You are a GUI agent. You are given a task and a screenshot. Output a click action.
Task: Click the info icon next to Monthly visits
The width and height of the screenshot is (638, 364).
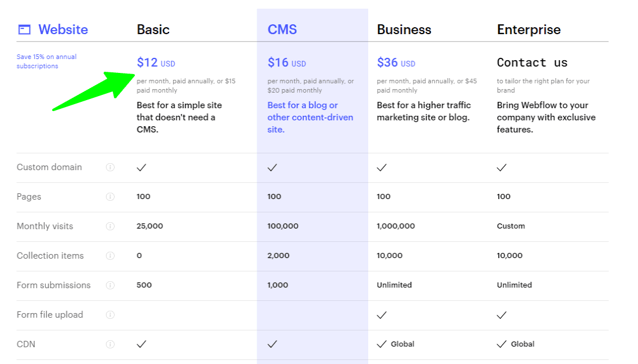pyautogui.click(x=110, y=226)
